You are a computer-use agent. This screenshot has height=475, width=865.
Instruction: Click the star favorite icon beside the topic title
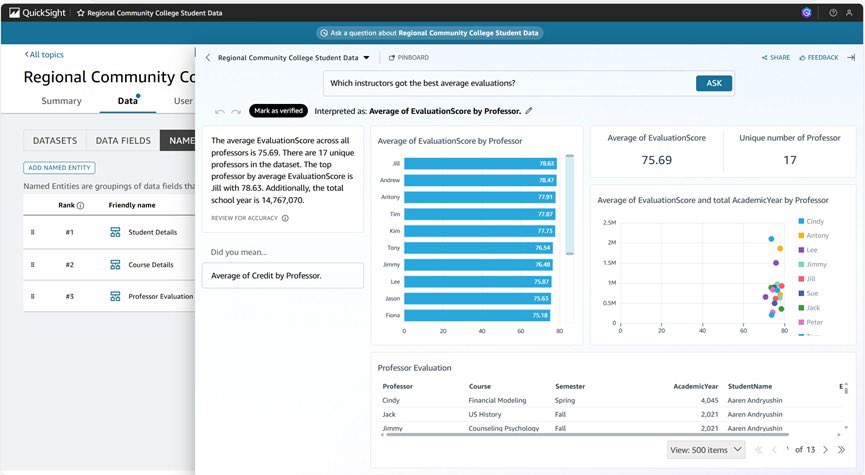pos(81,13)
